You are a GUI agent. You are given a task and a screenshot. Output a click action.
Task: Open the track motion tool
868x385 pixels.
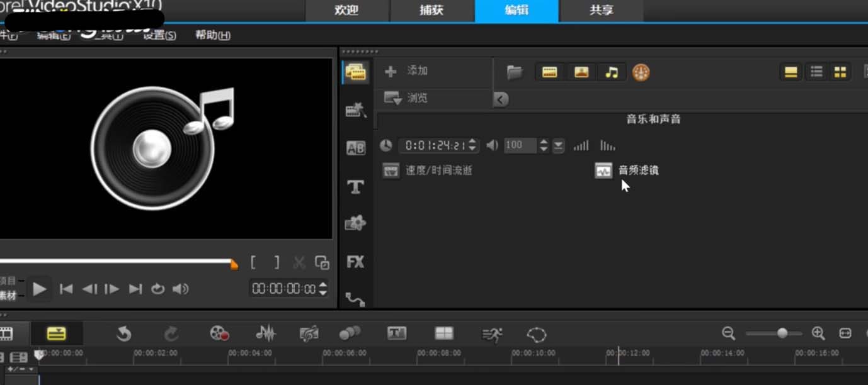350,333
